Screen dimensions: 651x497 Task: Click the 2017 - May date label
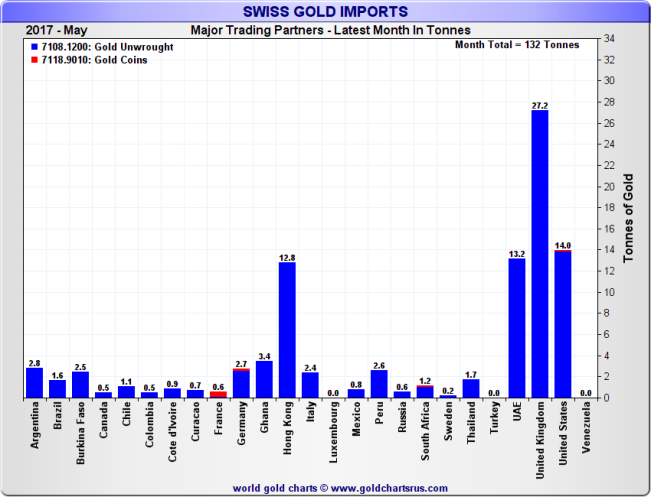50,29
